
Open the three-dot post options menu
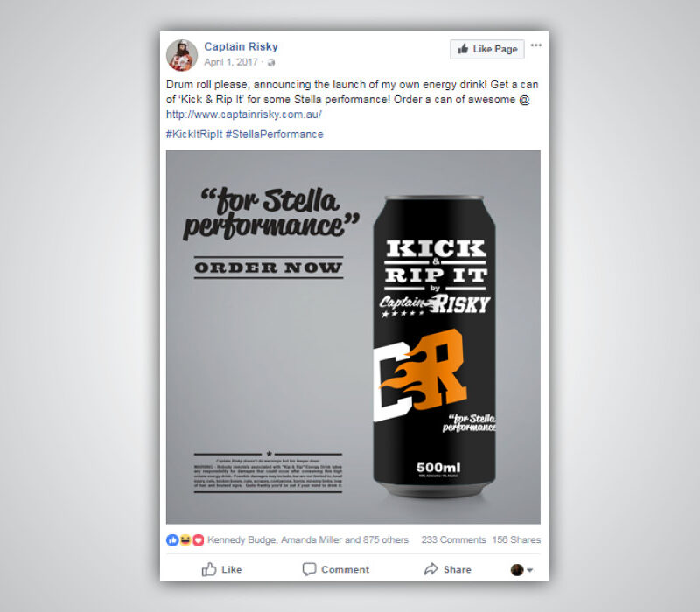pyautogui.click(x=536, y=45)
